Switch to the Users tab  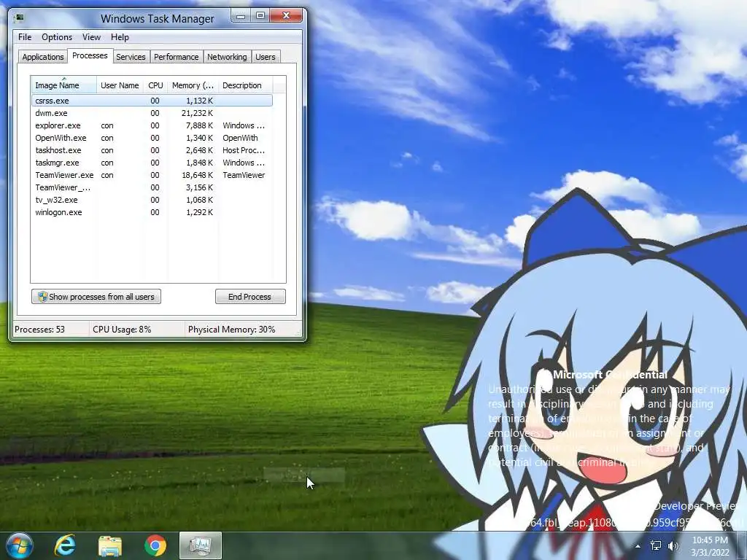(266, 57)
